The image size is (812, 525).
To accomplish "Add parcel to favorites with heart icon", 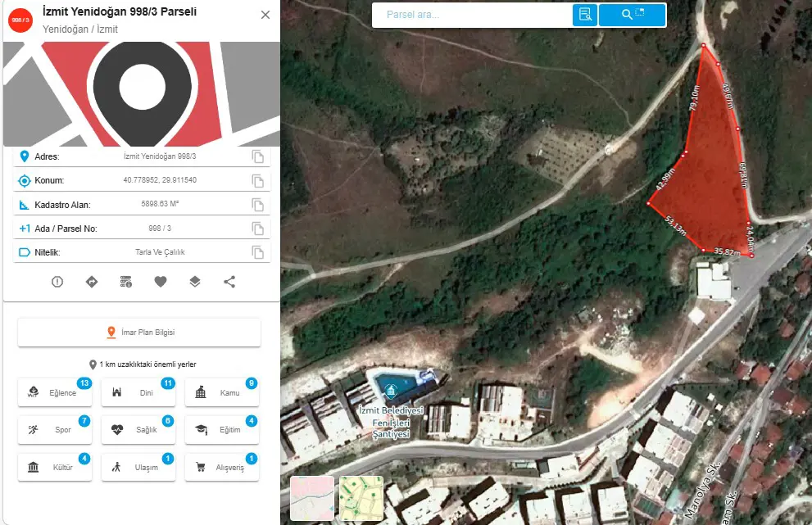I will click(x=161, y=282).
